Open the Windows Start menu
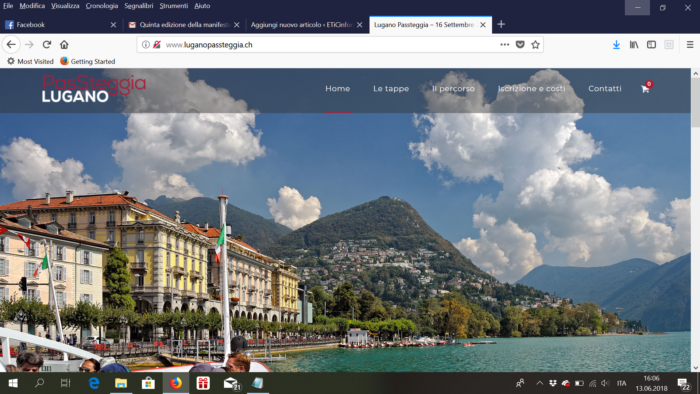Screen dimensions: 700x394 click(13, 383)
